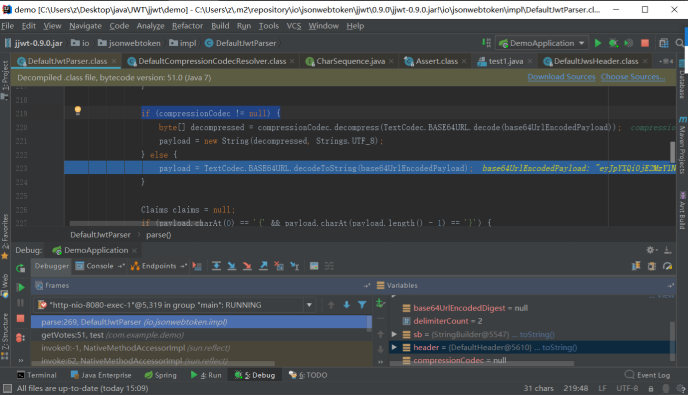Open Spring tool window button
The width and height of the screenshot is (688, 396).
click(161, 375)
